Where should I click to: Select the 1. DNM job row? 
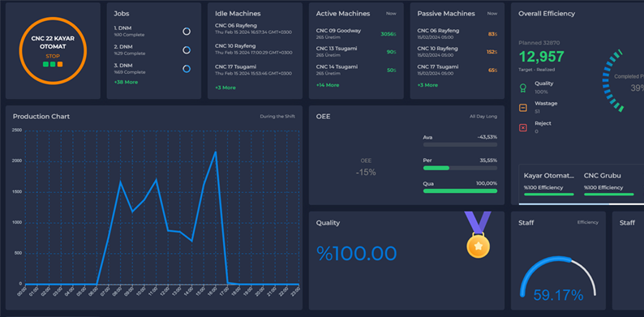click(x=152, y=31)
